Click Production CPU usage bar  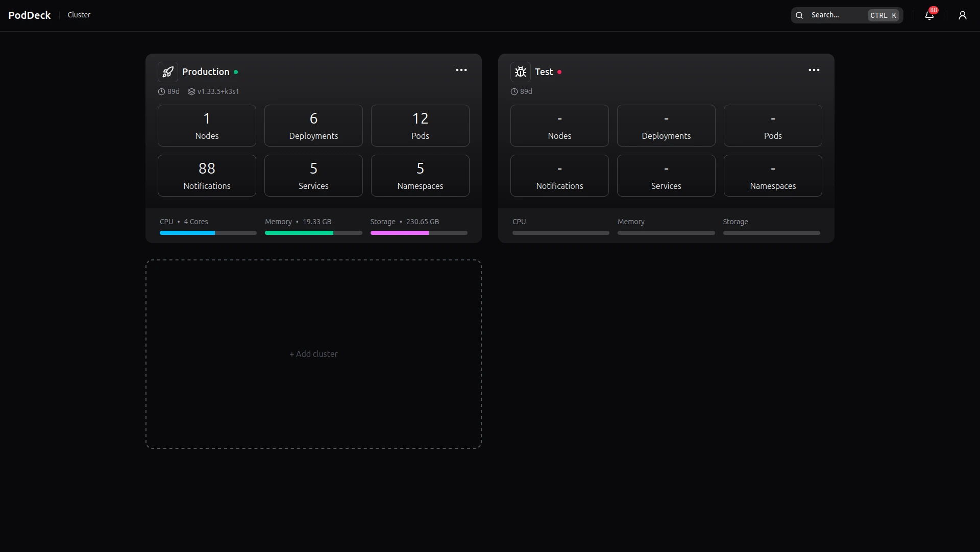pos(208,233)
